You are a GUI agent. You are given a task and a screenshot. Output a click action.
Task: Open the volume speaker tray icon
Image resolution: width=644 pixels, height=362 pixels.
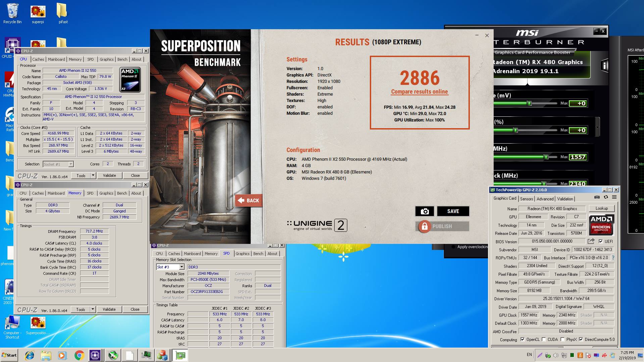(556, 355)
